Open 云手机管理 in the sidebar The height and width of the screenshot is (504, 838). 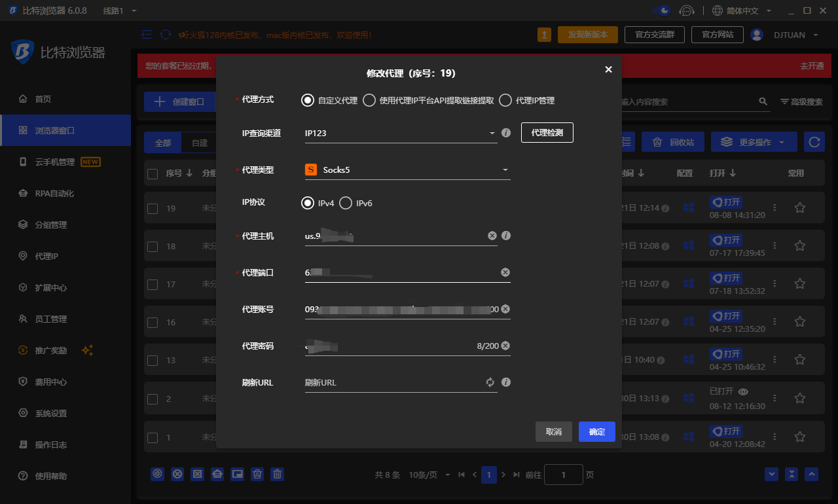click(x=65, y=162)
